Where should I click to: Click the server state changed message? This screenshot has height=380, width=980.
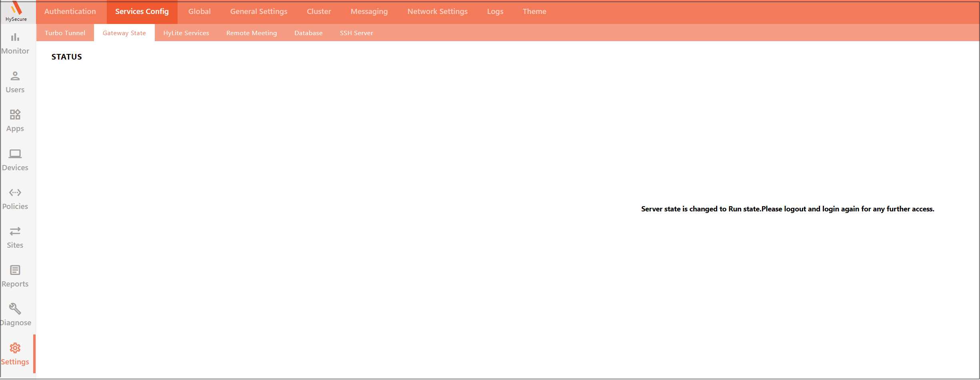tap(787, 209)
